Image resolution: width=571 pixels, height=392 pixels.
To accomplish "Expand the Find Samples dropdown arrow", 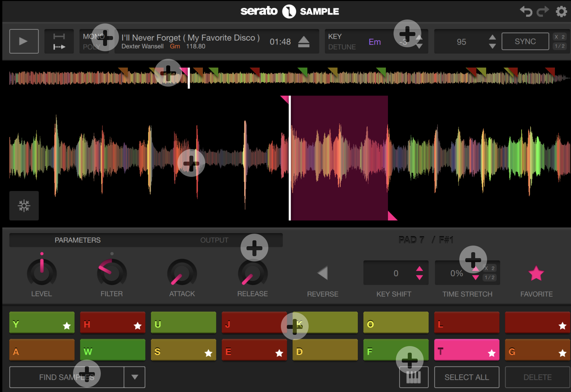I will click(134, 377).
